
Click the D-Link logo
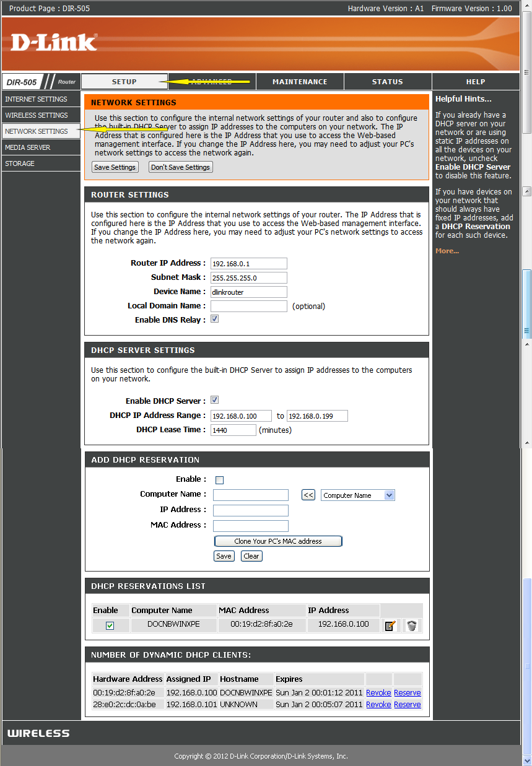point(54,42)
